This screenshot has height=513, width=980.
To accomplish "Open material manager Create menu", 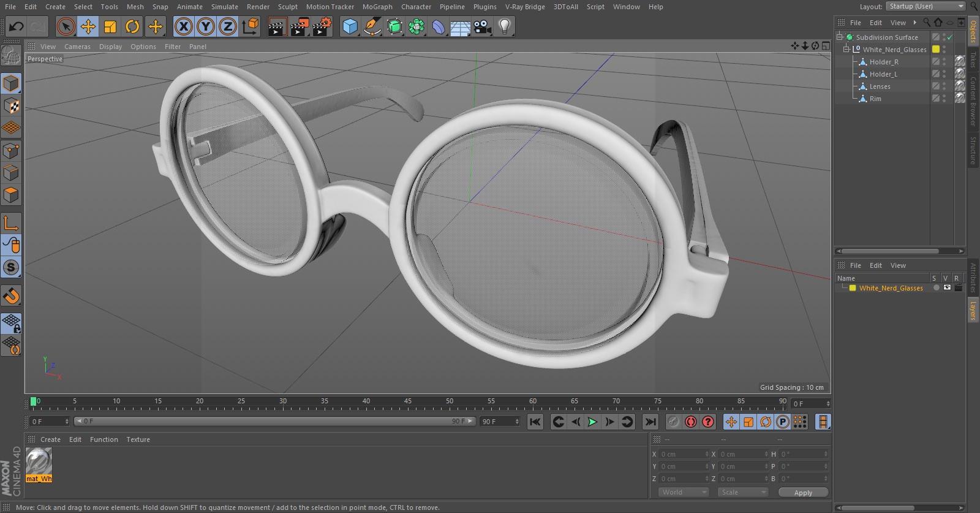I will (x=50, y=439).
